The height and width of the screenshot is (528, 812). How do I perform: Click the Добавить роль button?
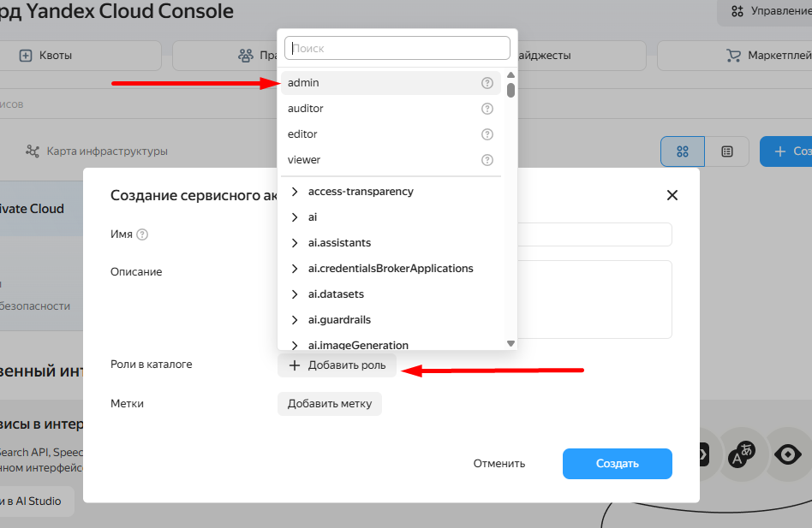(x=337, y=365)
